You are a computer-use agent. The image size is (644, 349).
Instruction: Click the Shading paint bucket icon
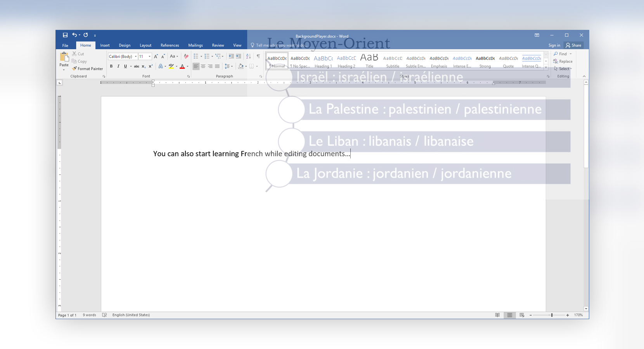coord(241,66)
